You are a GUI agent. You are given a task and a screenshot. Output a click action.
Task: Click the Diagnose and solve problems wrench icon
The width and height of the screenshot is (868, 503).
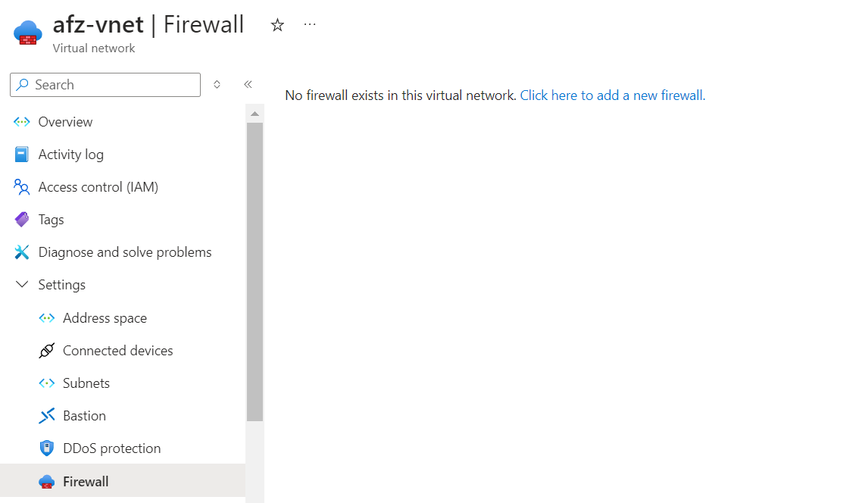[x=22, y=252]
